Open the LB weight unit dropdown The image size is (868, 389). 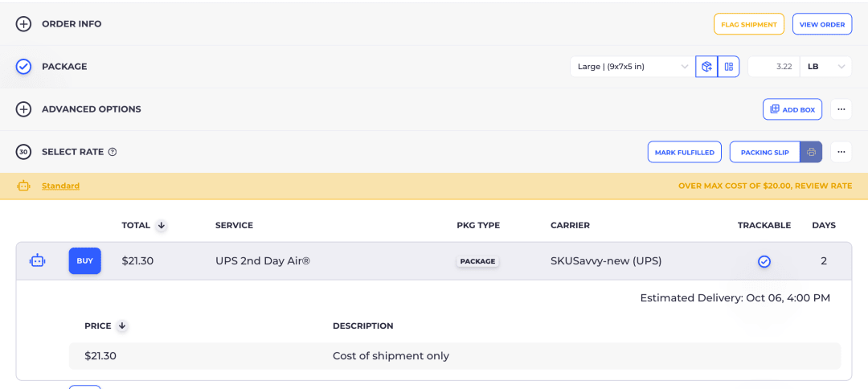click(x=826, y=67)
